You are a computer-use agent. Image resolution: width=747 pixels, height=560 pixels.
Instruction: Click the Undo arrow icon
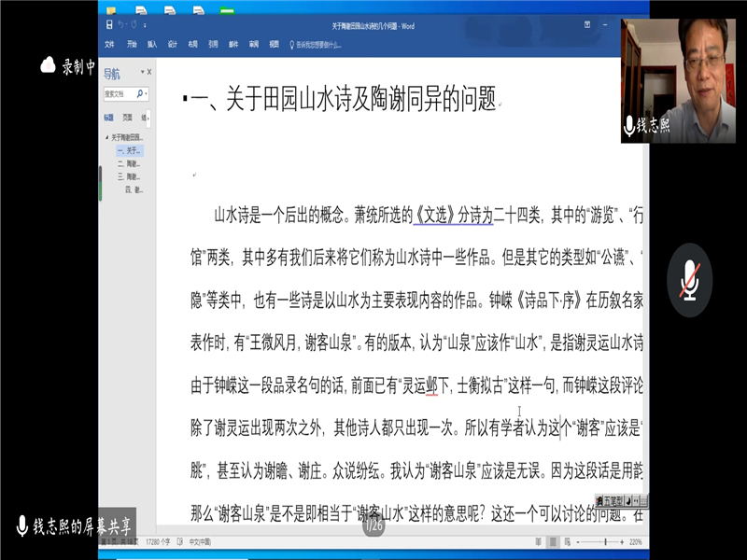[119, 26]
